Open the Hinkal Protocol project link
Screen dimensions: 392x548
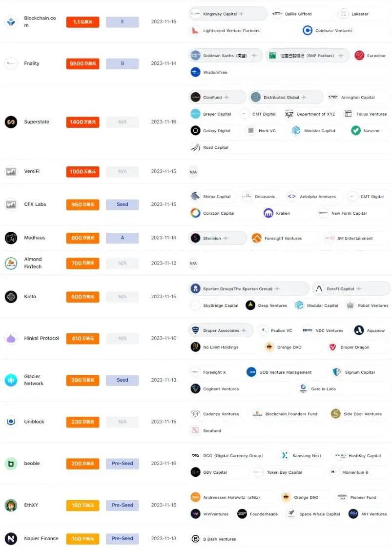(x=41, y=338)
